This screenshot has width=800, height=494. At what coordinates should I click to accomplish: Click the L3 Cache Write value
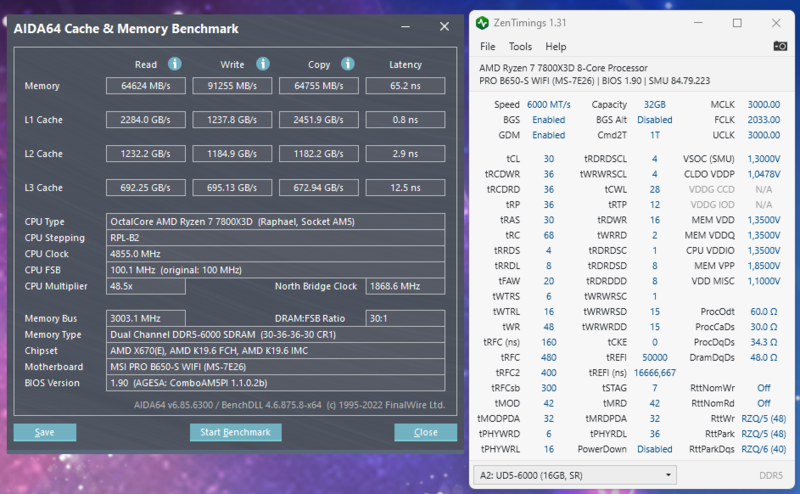tap(232, 188)
